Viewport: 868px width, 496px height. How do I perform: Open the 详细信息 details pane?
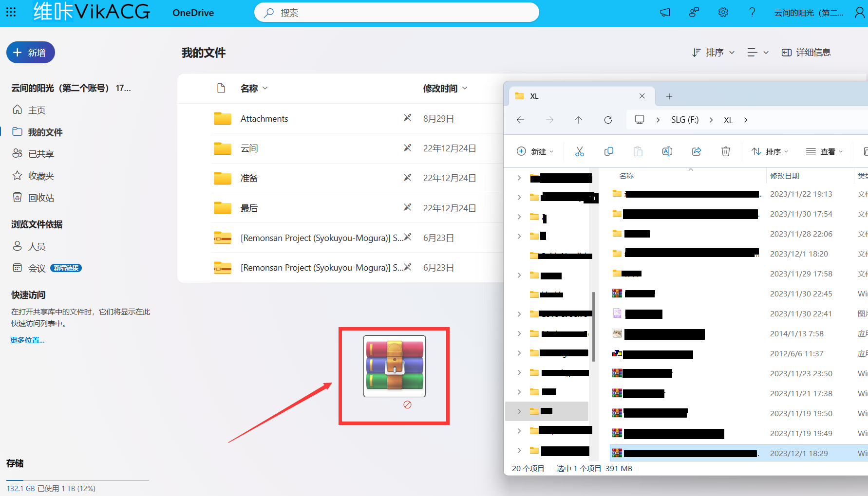pyautogui.click(x=806, y=53)
